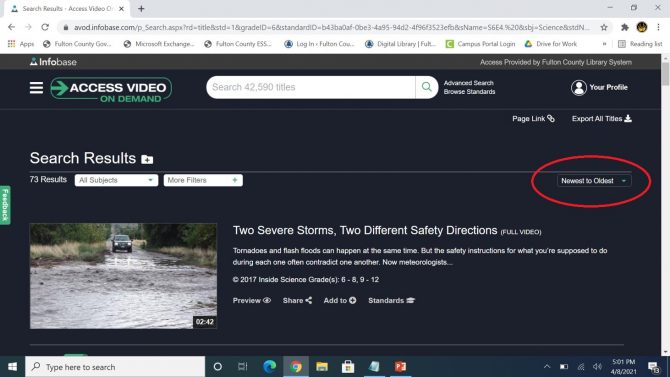This screenshot has width=670, height=377.
Task: Open Cortana circle icon
Action: 217,367
